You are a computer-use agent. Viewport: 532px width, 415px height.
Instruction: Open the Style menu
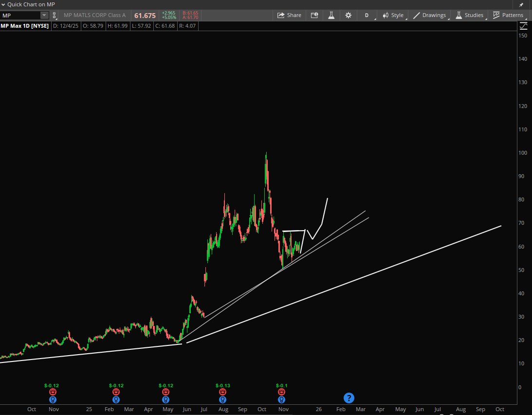click(x=393, y=15)
